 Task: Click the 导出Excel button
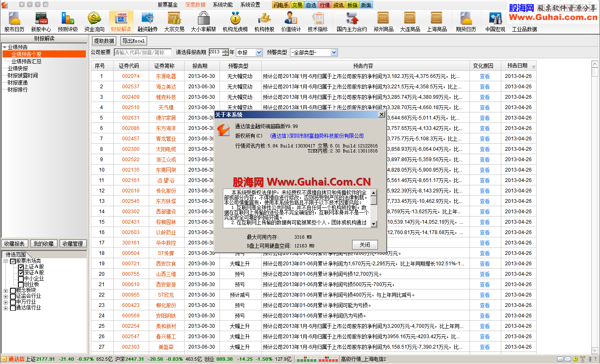(133, 41)
